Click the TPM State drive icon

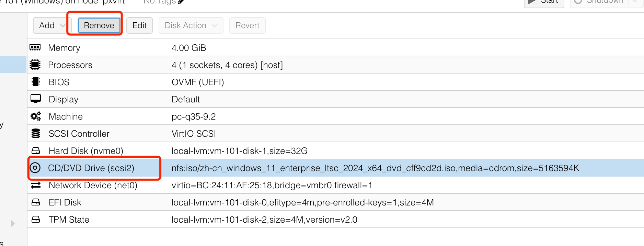35,219
